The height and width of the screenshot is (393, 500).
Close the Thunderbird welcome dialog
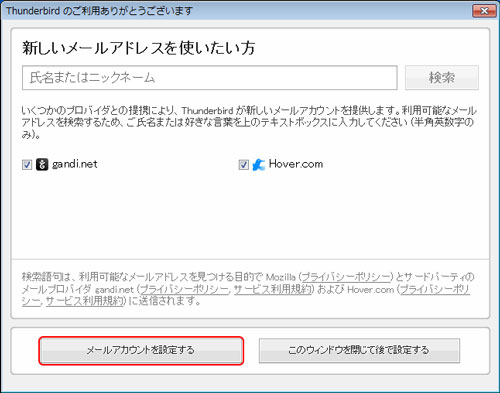click(484, 11)
